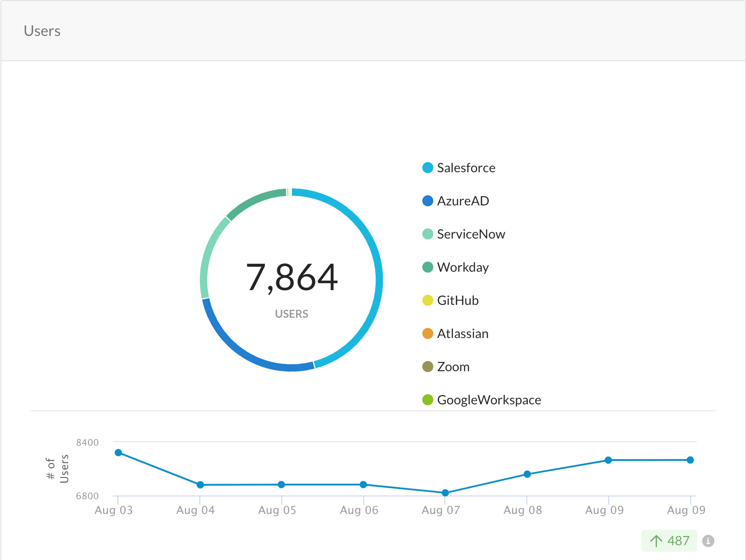Select the ServiceNow legend label
The width and height of the screenshot is (746, 560).
tap(471, 234)
